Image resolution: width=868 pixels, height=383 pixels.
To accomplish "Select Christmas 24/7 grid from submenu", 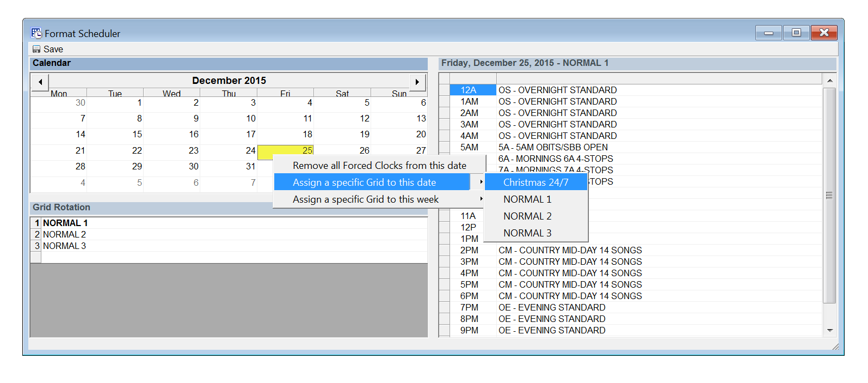I will [535, 183].
